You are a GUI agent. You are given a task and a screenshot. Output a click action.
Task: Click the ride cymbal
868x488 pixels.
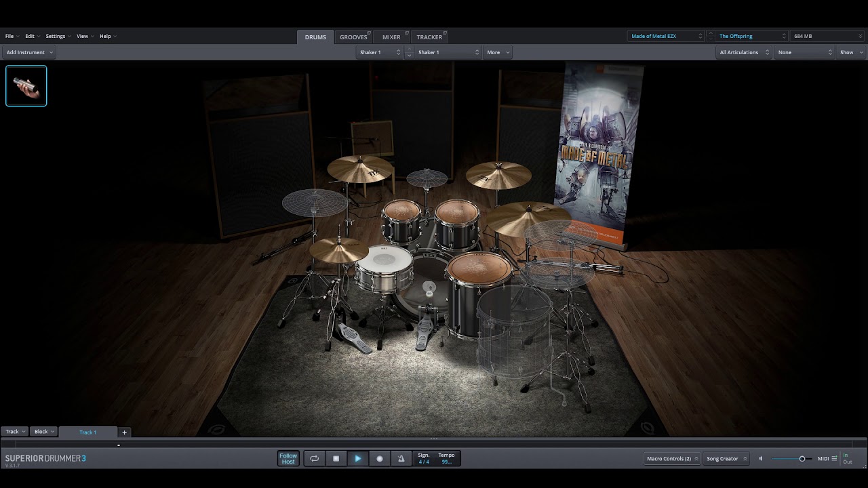tap(529, 219)
